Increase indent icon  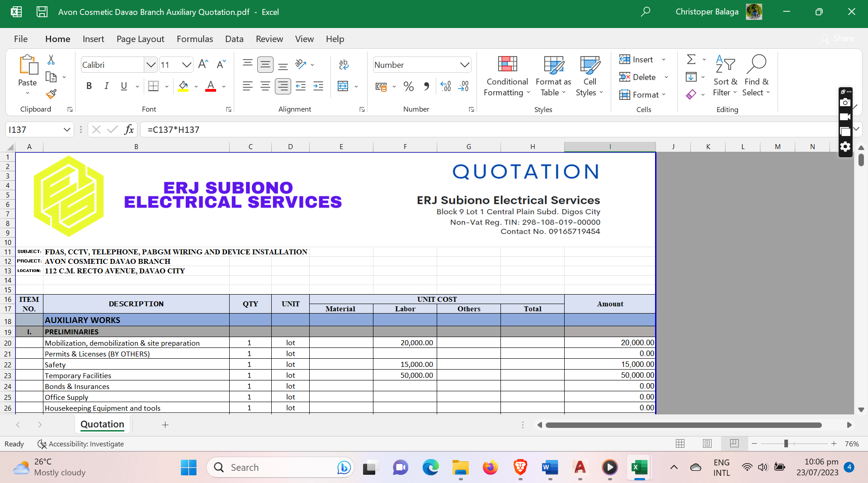point(318,86)
